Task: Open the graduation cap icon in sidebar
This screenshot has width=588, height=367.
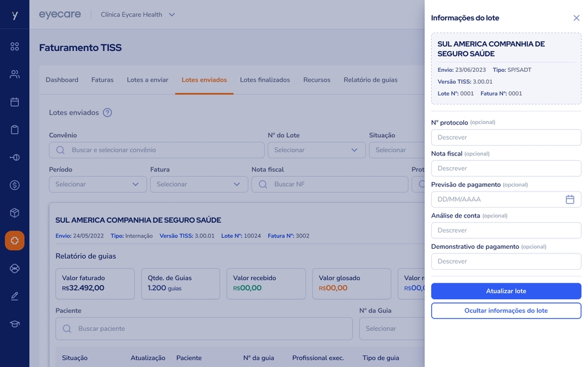Action: click(x=14, y=324)
